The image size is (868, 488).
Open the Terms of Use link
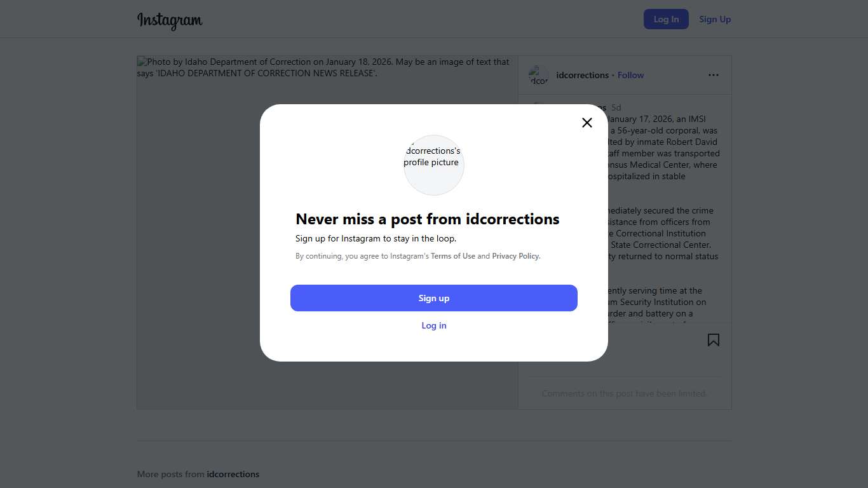pyautogui.click(x=452, y=256)
